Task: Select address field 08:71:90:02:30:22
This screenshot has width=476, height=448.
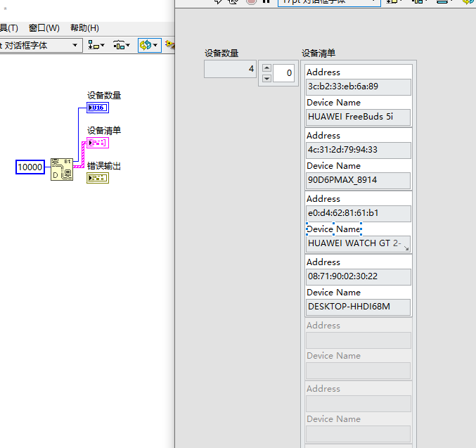Action: [358, 276]
